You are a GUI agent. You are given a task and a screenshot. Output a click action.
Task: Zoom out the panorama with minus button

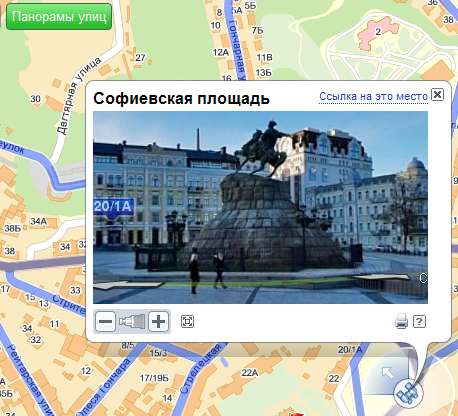click(x=105, y=321)
